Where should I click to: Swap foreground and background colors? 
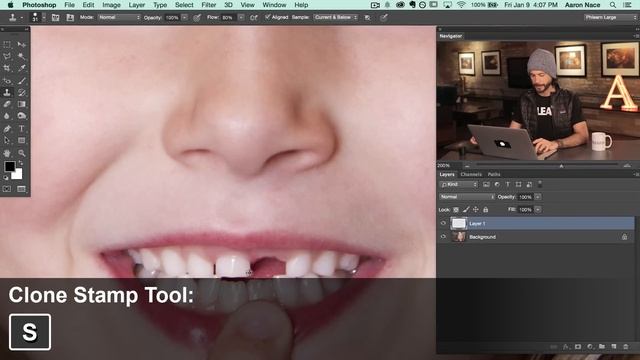point(21,163)
